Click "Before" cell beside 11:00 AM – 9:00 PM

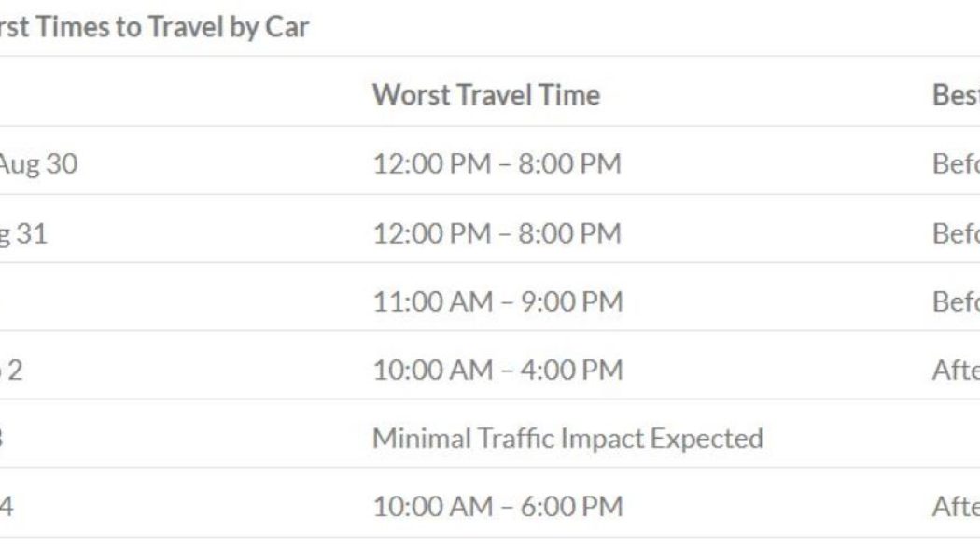pyautogui.click(x=956, y=301)
